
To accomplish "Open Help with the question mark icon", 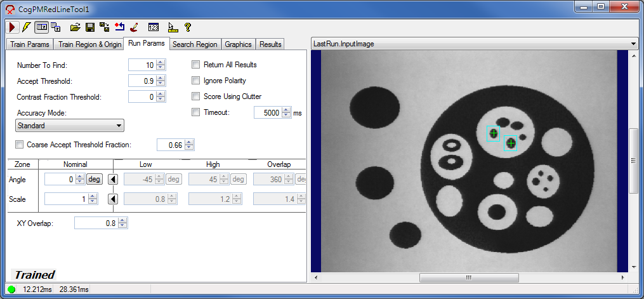I will coord(188,27).
